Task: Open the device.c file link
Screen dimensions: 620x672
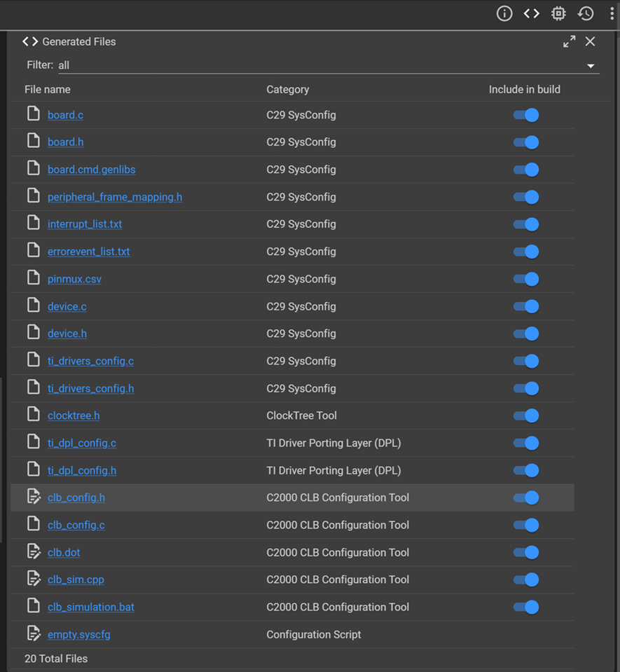Action: (x=67, y=306)
